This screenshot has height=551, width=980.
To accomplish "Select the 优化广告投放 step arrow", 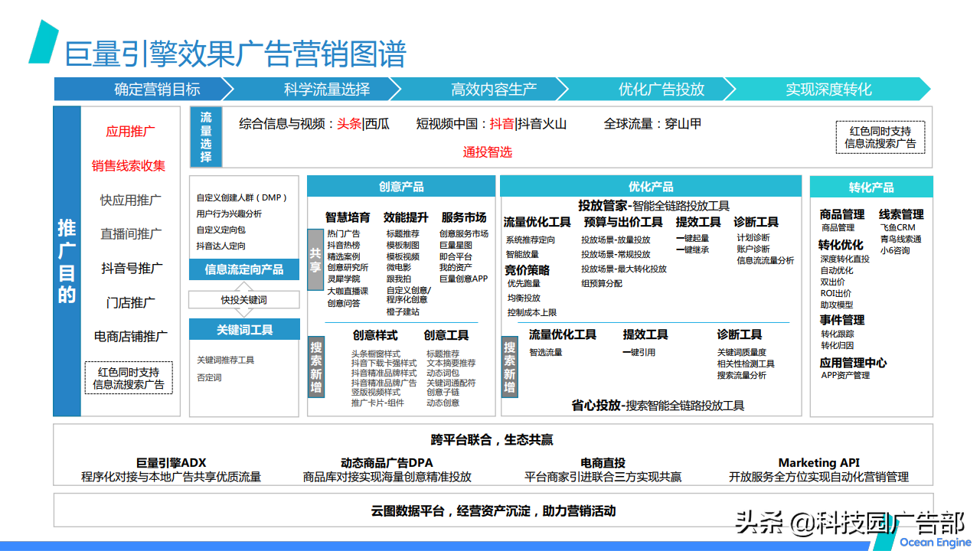I will click(x=648, y=89).
